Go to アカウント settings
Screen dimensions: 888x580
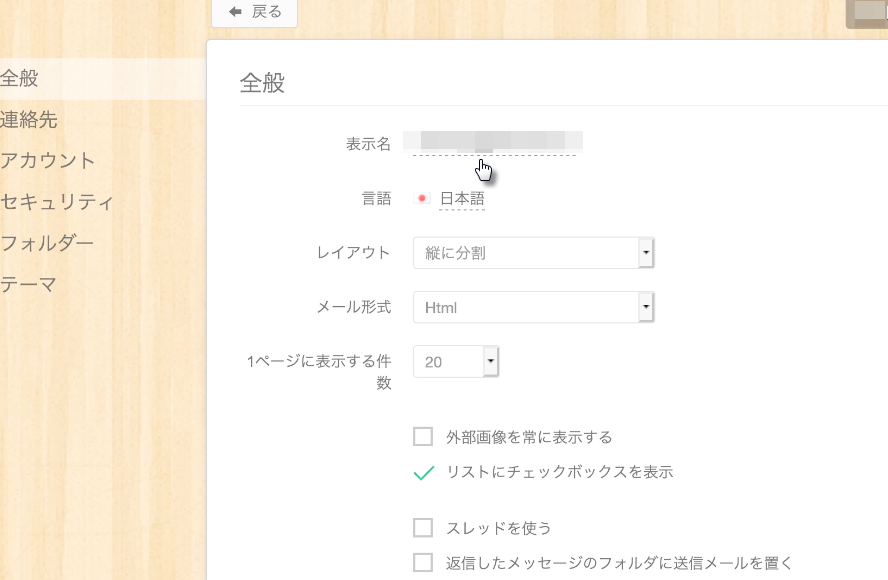coord(48,161)
